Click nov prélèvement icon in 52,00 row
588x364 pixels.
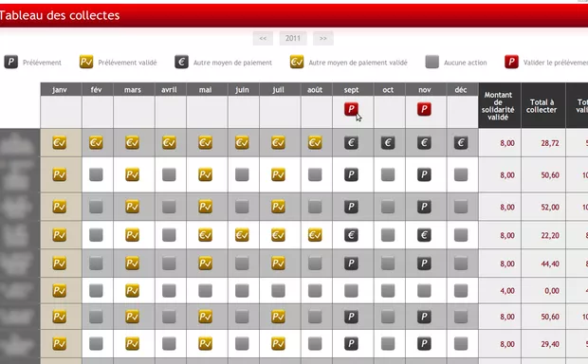click(x=424, y=207)
